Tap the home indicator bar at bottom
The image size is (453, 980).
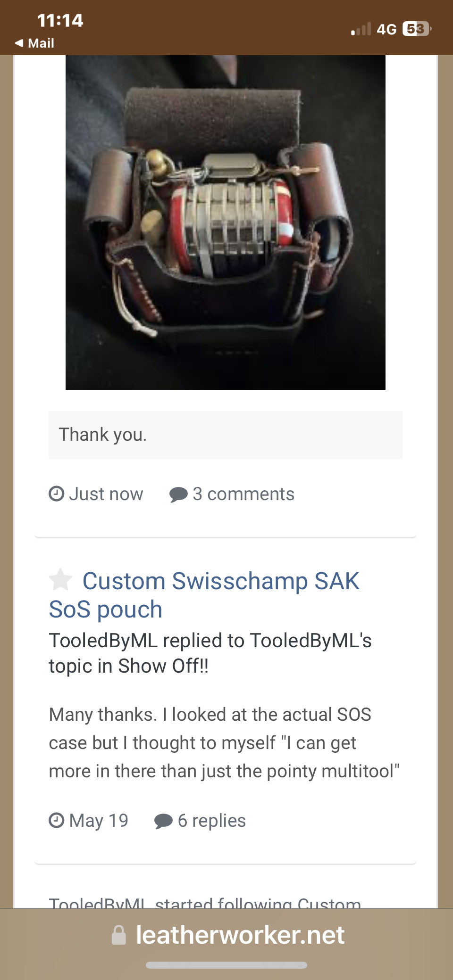(226, 965)
